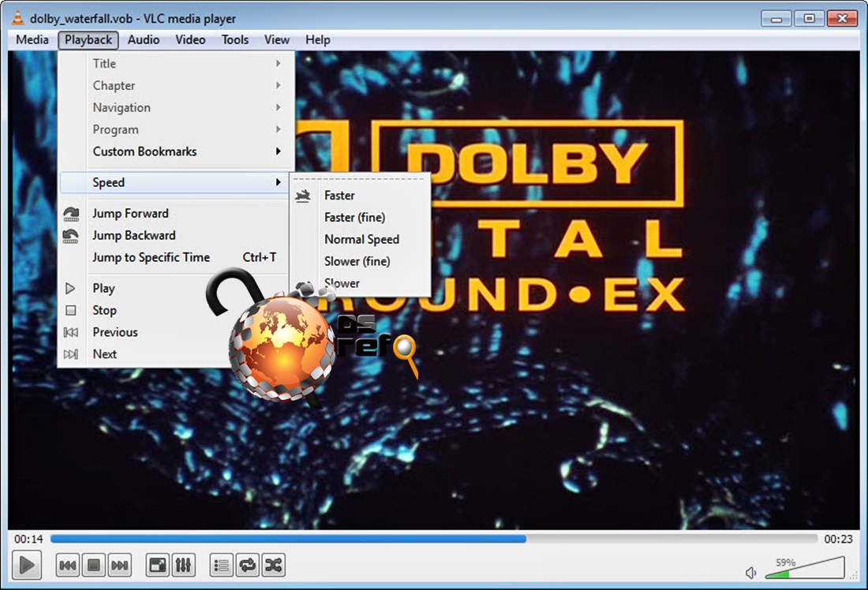
Task: Open the Tools menu
Action: click(x=235, y=40)
